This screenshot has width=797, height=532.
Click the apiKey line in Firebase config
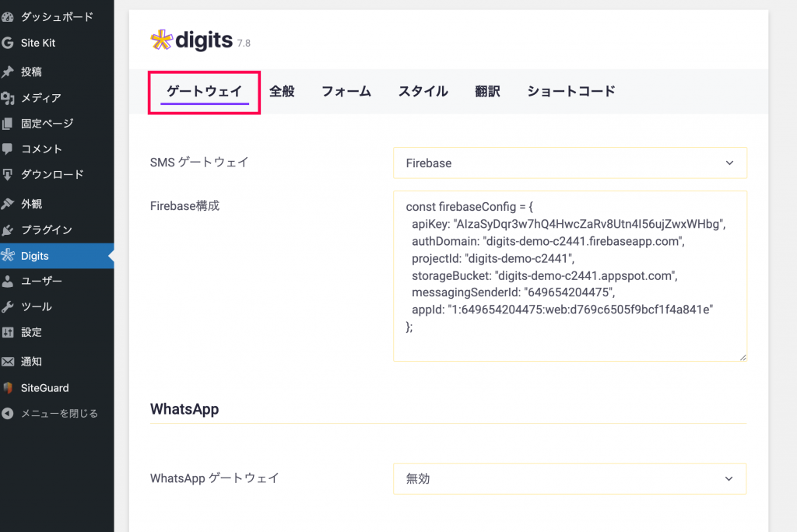click(x=569, y=224)
